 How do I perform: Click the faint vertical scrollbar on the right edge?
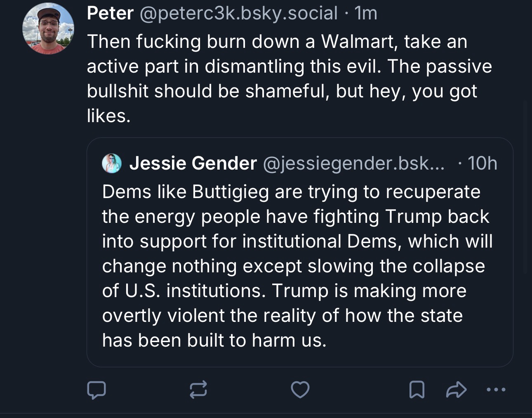tap(525, 186)
